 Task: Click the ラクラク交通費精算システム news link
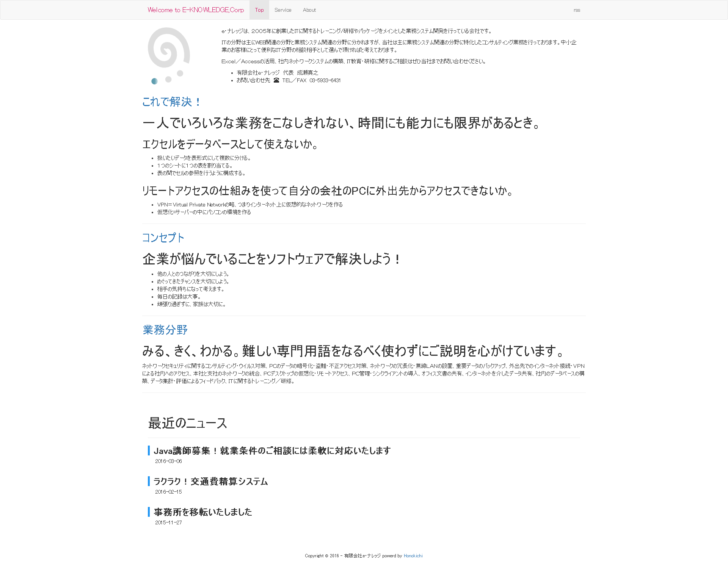click(x=210, y=481)
